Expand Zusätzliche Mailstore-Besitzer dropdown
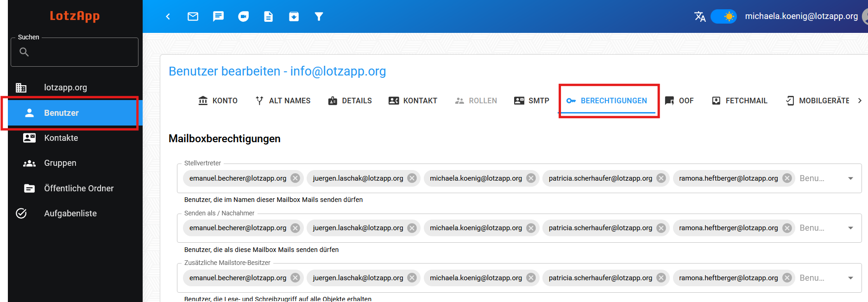868x302 pixels. [x=850, y=278]
